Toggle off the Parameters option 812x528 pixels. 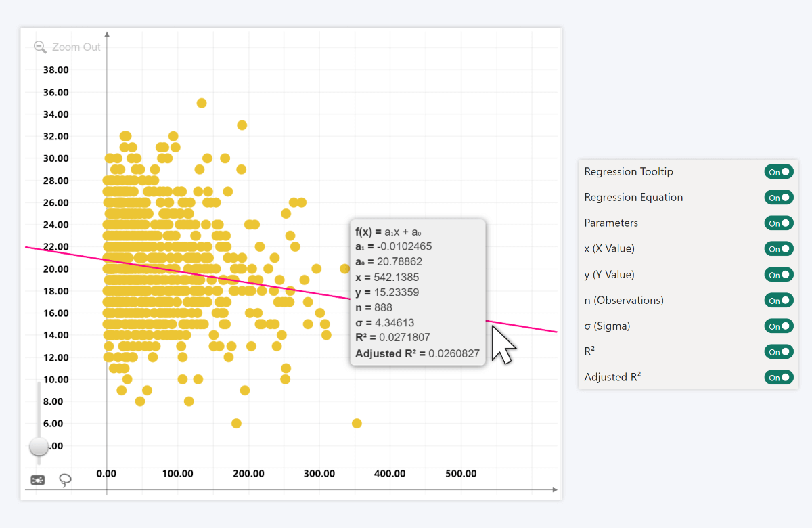pos(778,223)
